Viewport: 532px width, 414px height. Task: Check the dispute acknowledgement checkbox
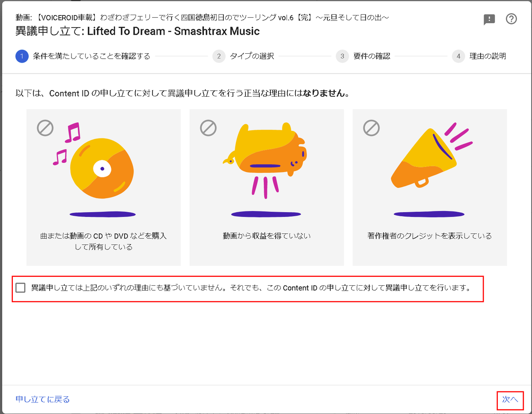click(x=20, y=288)
